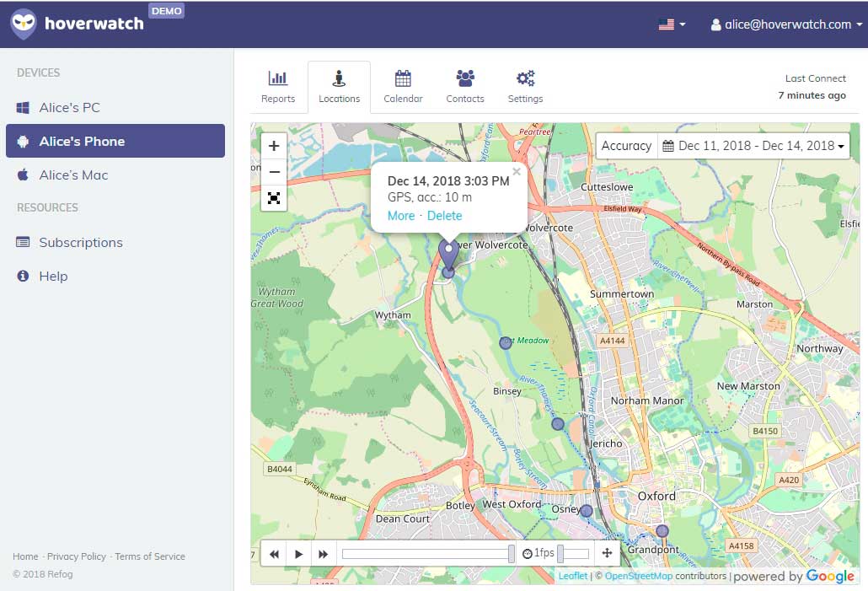Toggle fullscreen map view
Image resolution: width=868 pixels, height=591 pixels.
[x=274, y=198]
